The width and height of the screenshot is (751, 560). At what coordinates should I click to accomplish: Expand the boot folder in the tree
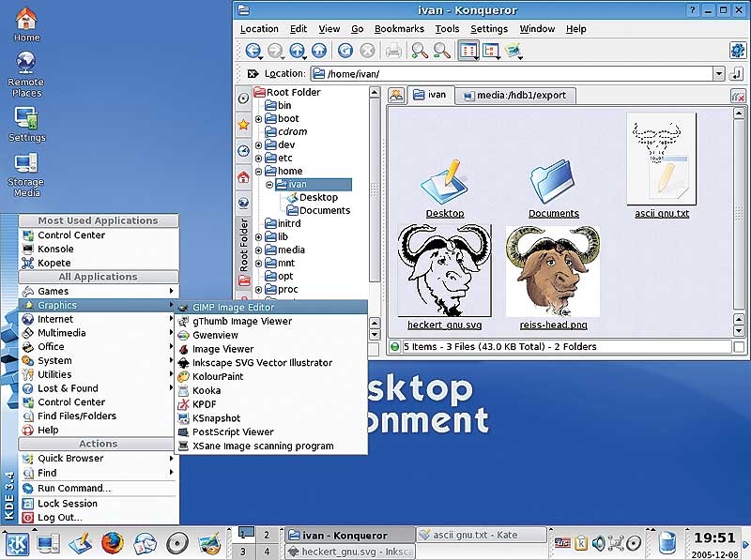click(259, 119)
